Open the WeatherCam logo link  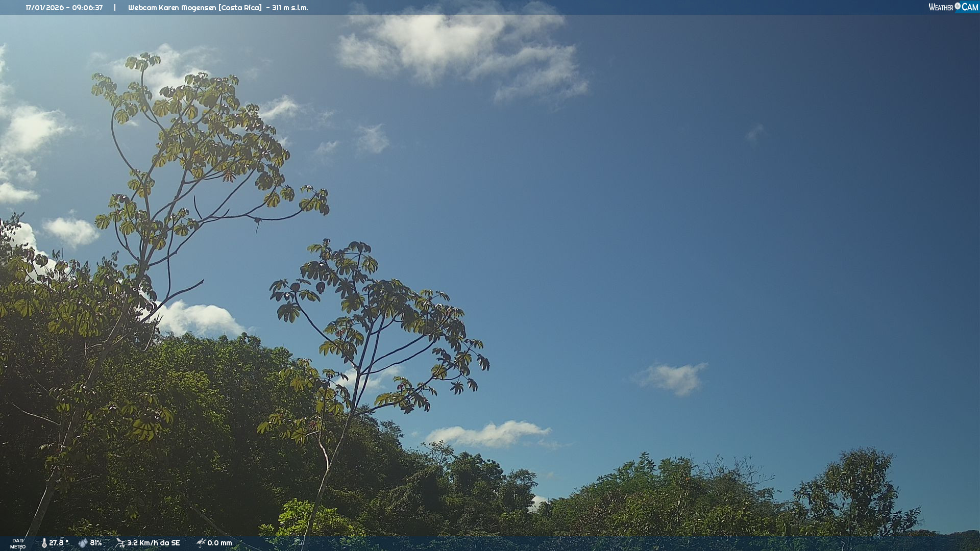[952, 7]
